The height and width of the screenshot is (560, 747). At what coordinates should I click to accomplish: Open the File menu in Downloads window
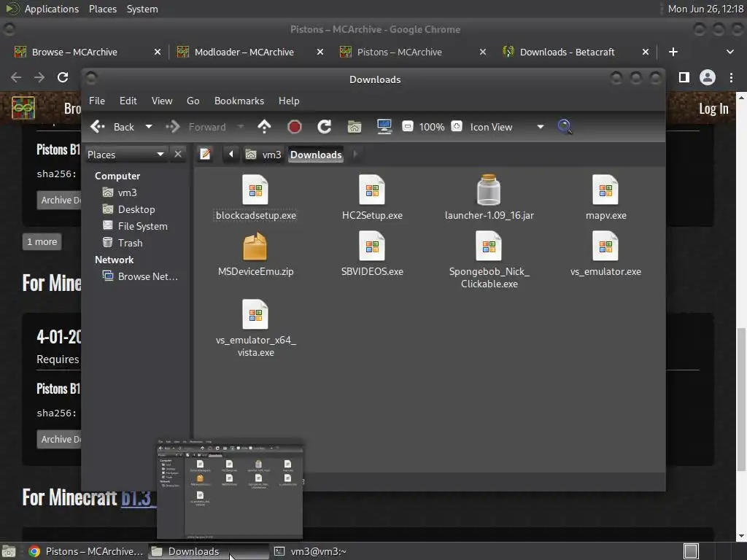tap(97, 101)
